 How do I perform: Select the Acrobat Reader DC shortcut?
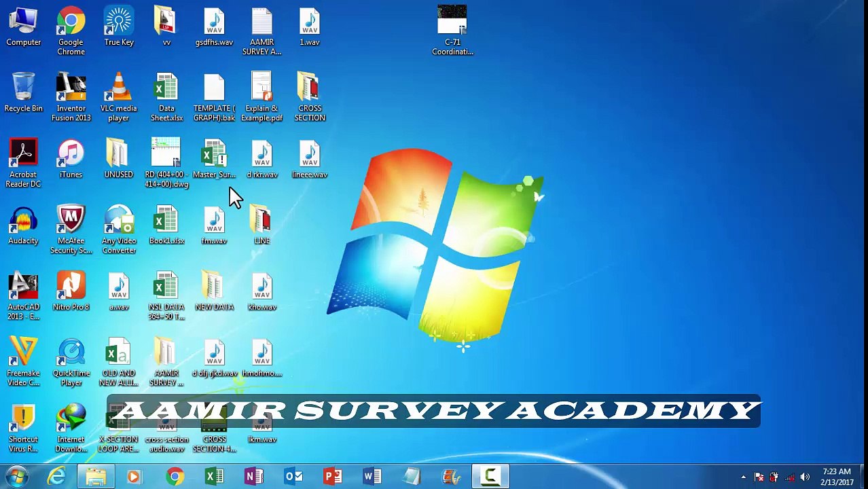click(23, 164)
